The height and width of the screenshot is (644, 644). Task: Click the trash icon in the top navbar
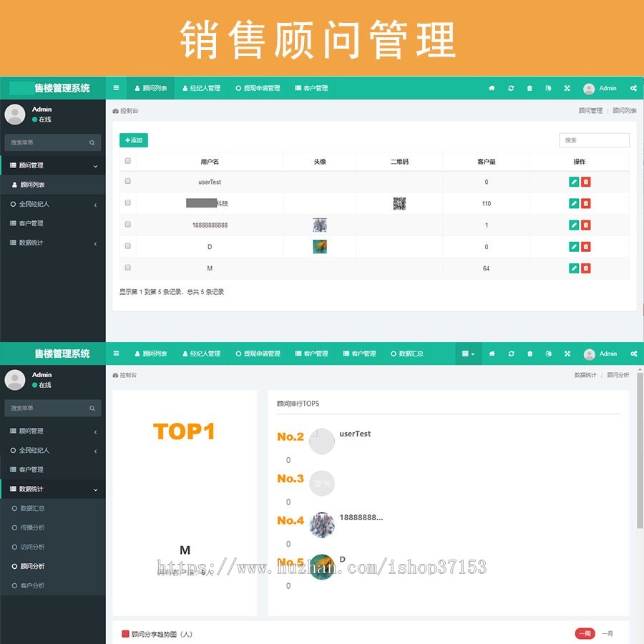[x=529, y=87]
